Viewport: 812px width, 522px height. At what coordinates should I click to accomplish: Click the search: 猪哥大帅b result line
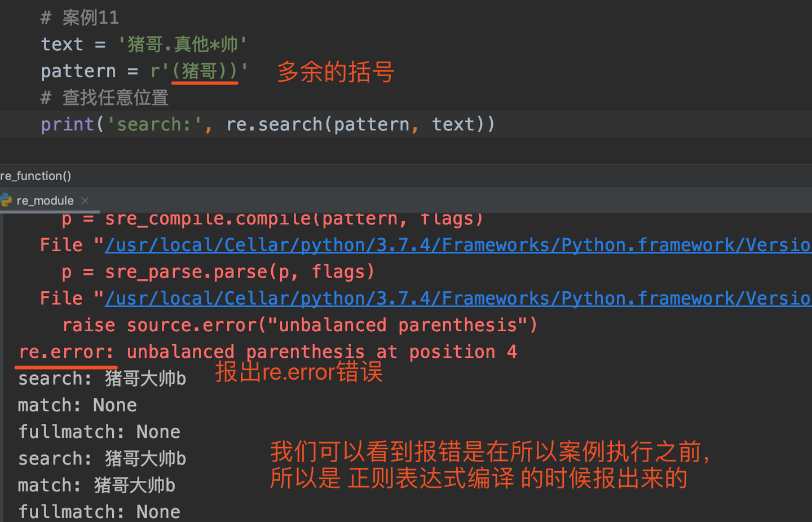[101, 378]
